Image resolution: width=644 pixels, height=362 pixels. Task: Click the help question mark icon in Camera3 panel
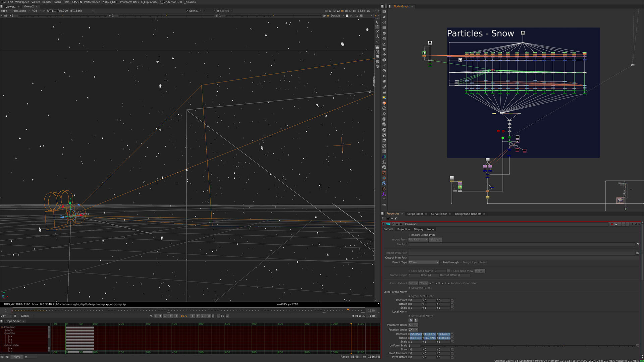click(633, 224)
